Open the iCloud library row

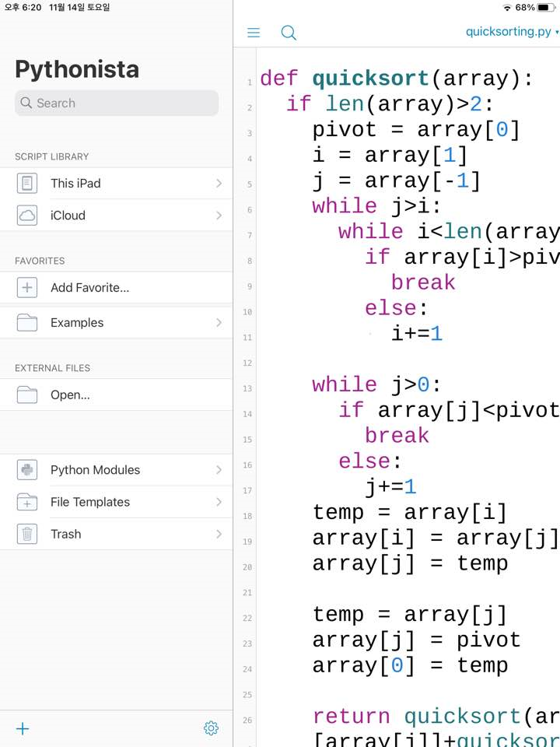(x=117, y=216)
